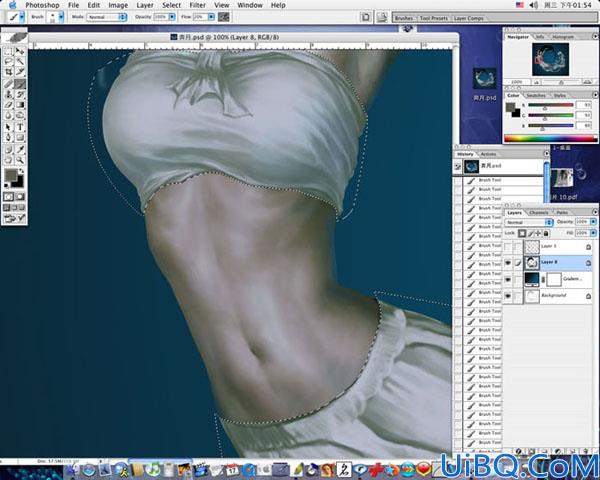
Task: Toggle lock image pixels
Action: tap(531, 233)
